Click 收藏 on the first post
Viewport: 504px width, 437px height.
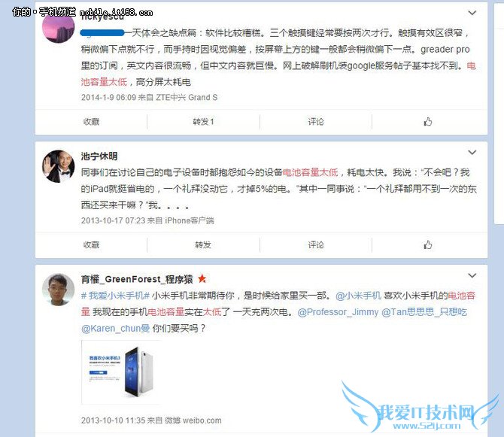91,122
